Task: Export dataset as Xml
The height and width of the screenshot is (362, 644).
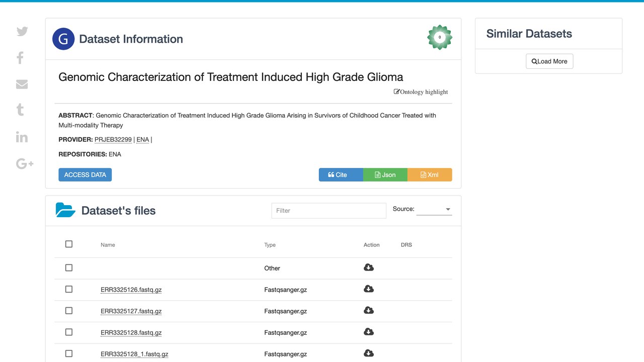Action: coord(430,174)
